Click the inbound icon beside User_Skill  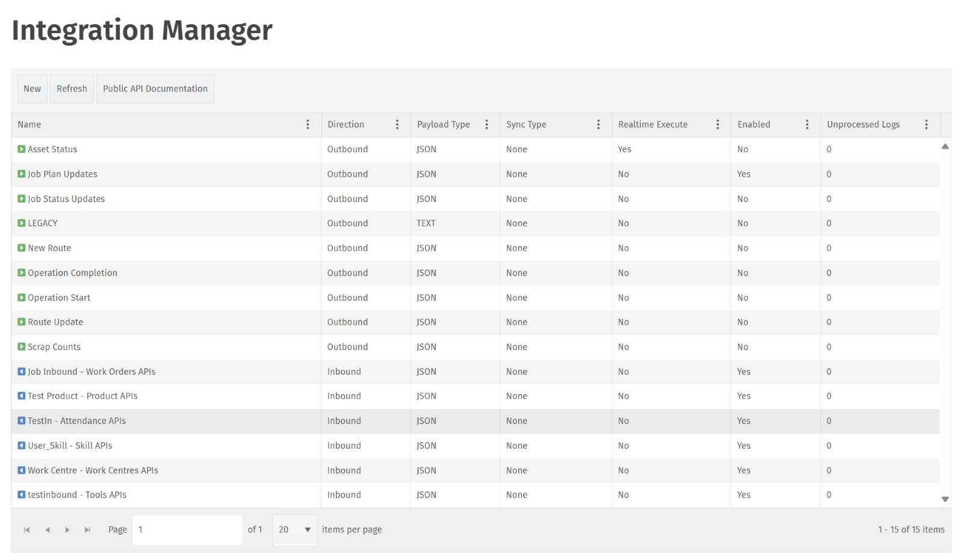pos(22,445)
